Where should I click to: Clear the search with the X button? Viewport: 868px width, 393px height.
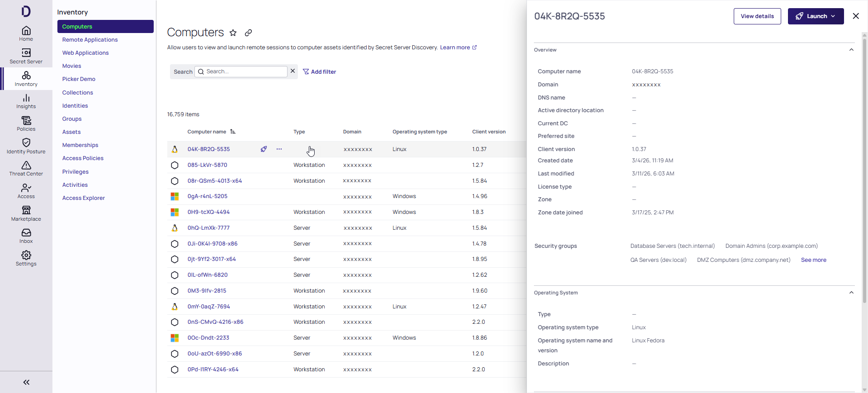point(292,71)
